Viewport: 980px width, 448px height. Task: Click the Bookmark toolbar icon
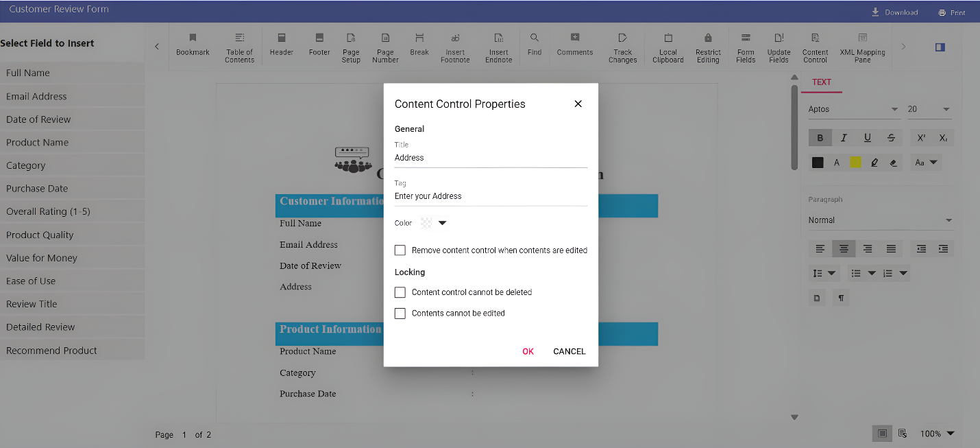pyautogui.click(x=193, y=46)
